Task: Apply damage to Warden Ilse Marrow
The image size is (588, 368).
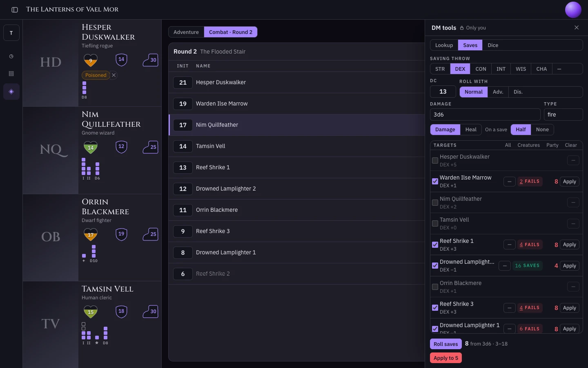Action: point(570,182)
